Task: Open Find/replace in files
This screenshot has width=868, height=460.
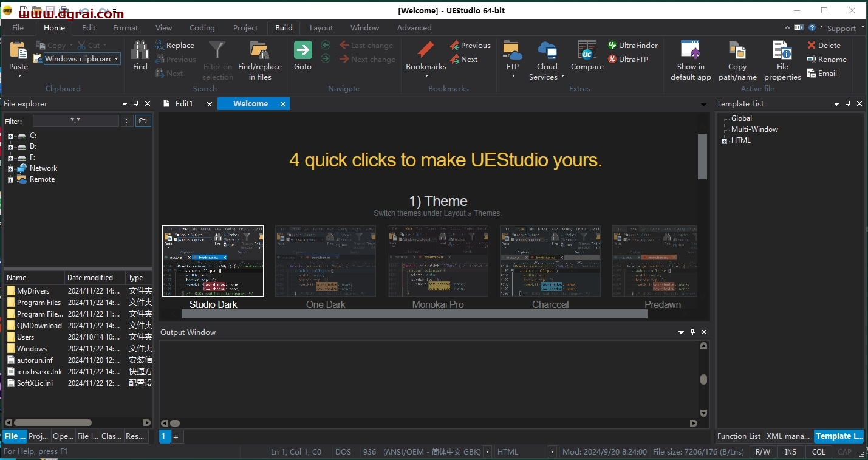Action: [x=259, y=50]
